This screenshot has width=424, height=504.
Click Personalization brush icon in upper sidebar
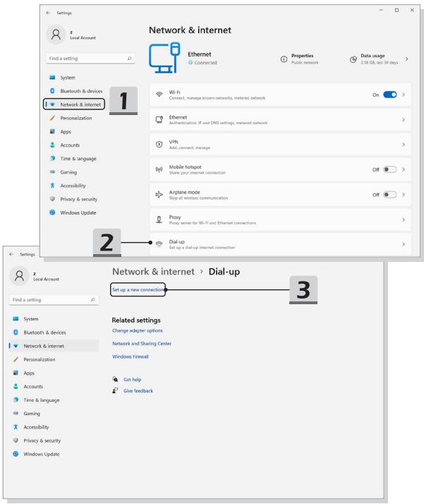pyautogui.click(x=52, y=118)
